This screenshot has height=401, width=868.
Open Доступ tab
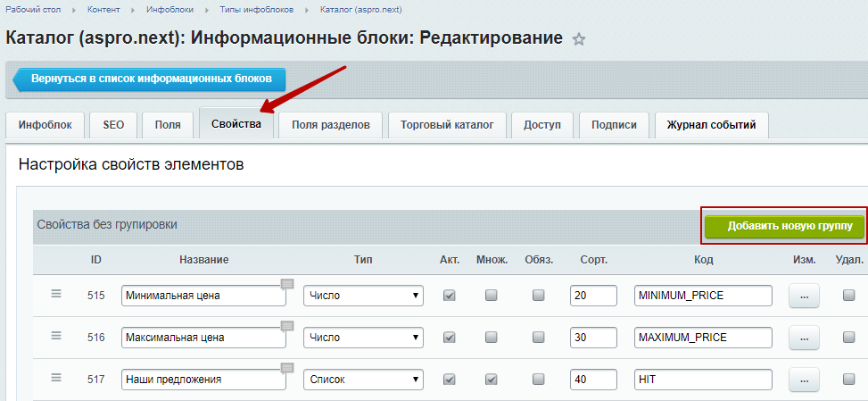click(x=542, y=125)
